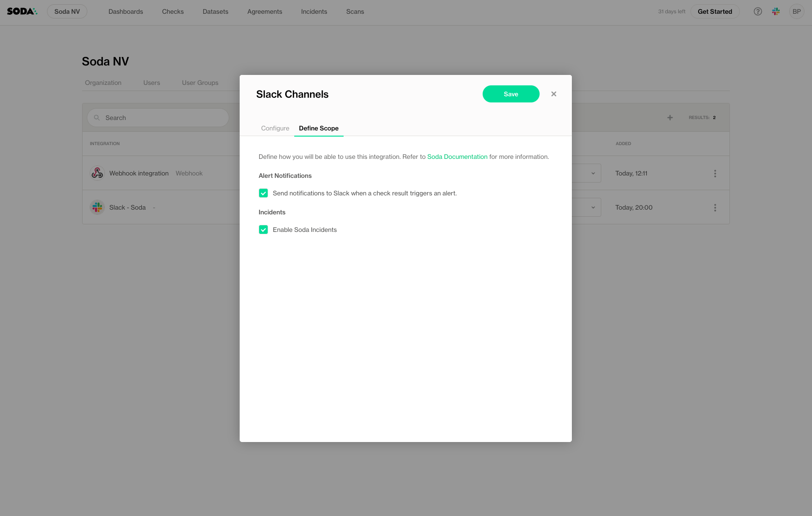The height and width of the screenshot is (516, 812).
Task: Click the Soda logo in header
Action: click(22, 11)
